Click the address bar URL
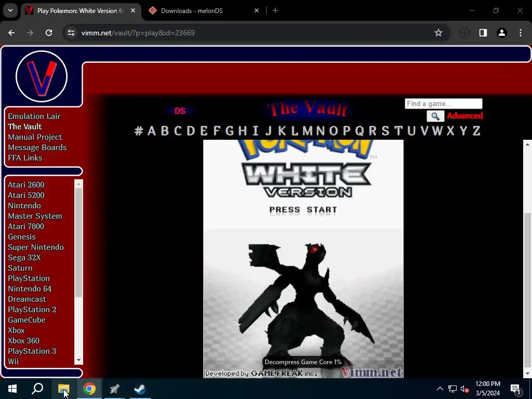The height and width of the screenshot is (399, 532). 138,33
